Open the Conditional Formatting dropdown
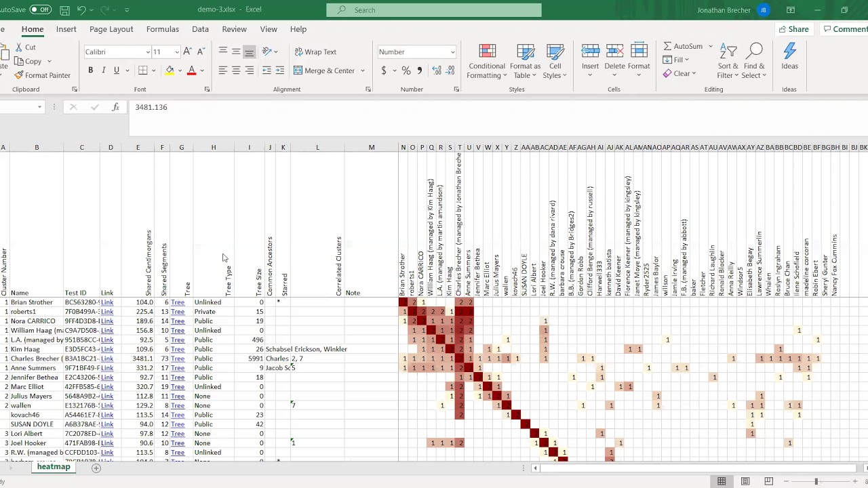The height and width of the screenshot is (488, 868). pos(487,62)
